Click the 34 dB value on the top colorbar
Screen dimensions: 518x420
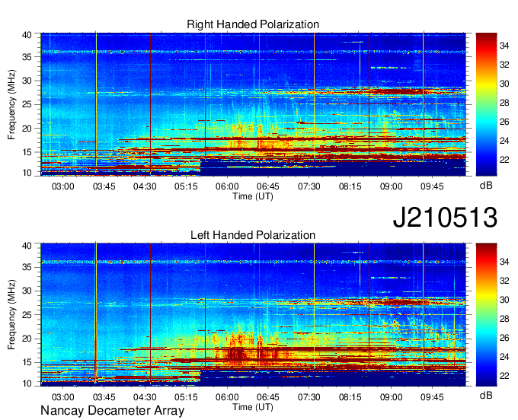click(x=504, y=46)
